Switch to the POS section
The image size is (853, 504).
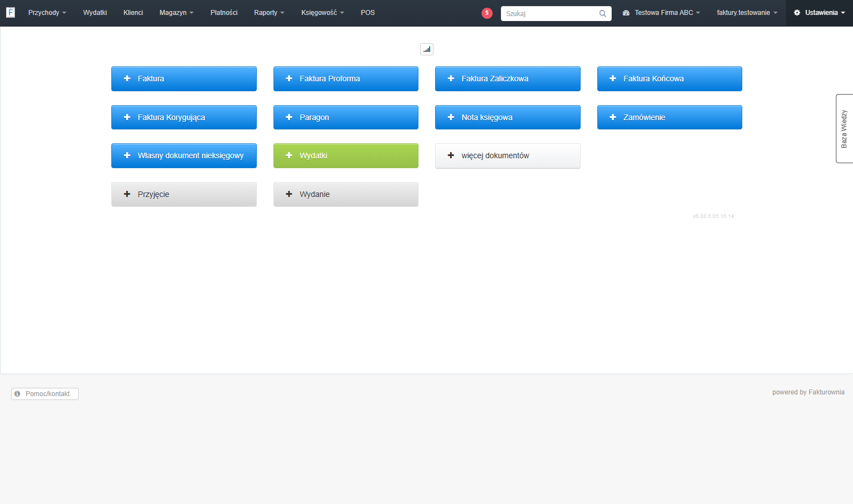368,13
